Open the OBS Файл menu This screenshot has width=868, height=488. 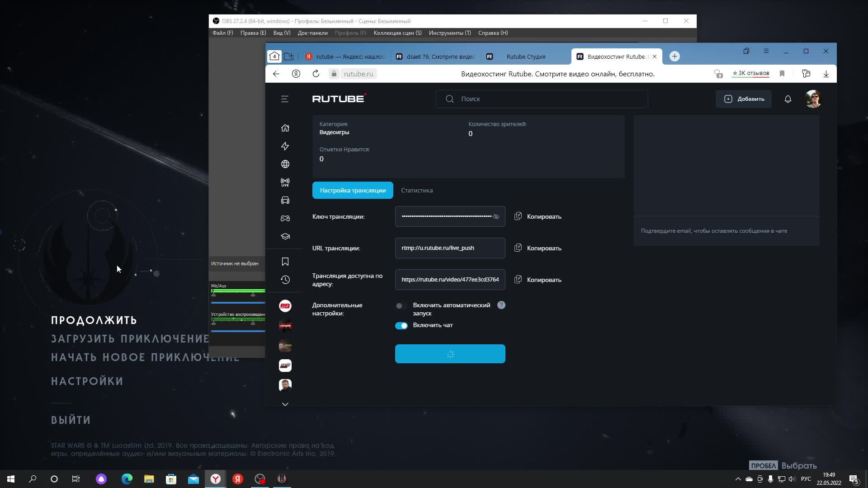(x=222, y=33)
